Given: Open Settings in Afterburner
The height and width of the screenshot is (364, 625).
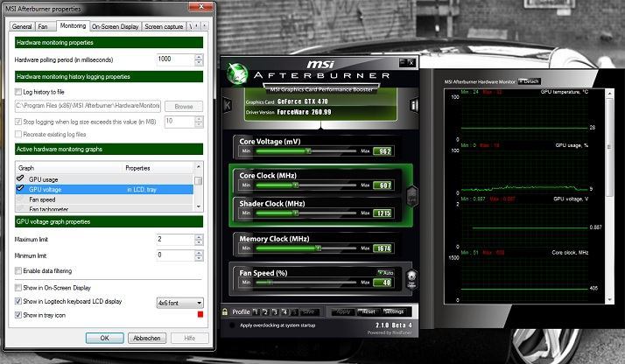Looking at the screenshot, I should [394, 311].
